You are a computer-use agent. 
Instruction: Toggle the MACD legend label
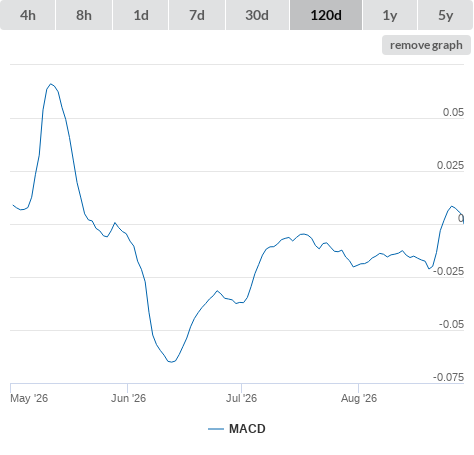pyautogui.click(x=247, y=429)
